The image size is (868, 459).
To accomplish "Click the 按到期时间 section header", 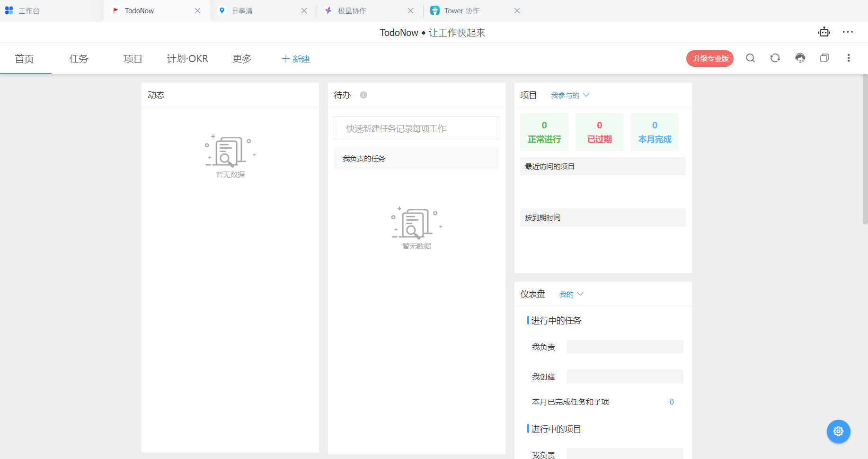I will tap(603, 217).
